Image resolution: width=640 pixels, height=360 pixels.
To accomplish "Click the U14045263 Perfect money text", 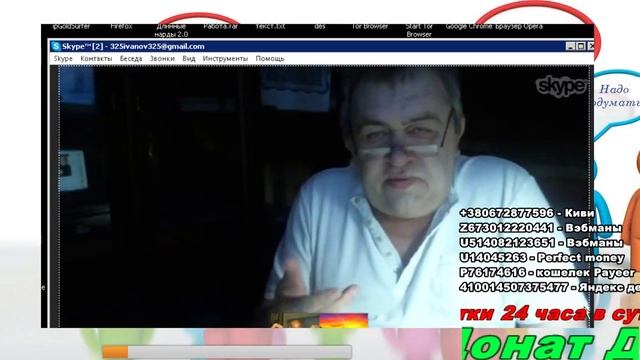I will [x=542, y=258].
